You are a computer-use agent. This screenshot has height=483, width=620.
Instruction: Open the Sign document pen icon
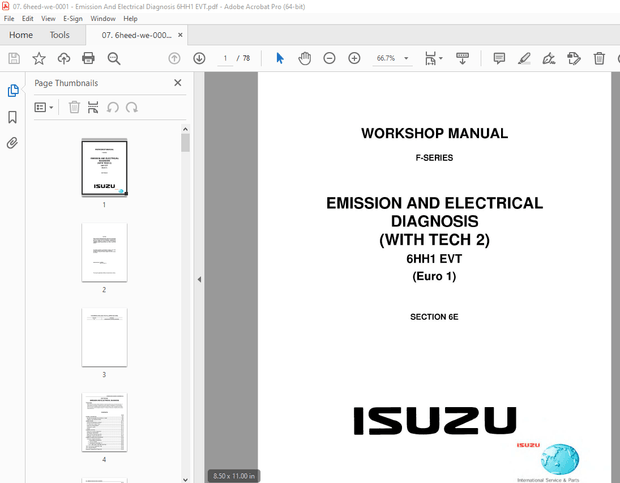pyautogui.click(x=549, y=58)
